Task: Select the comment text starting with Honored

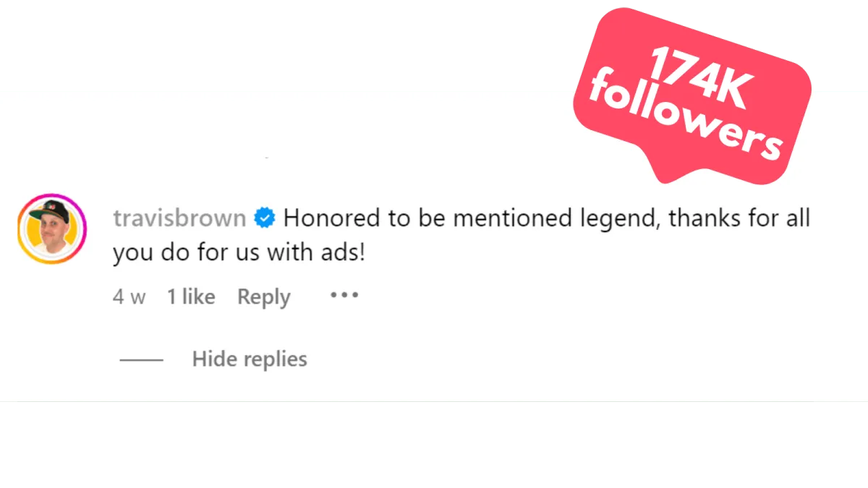Action: pyautogui.click(x=461, y=236)
